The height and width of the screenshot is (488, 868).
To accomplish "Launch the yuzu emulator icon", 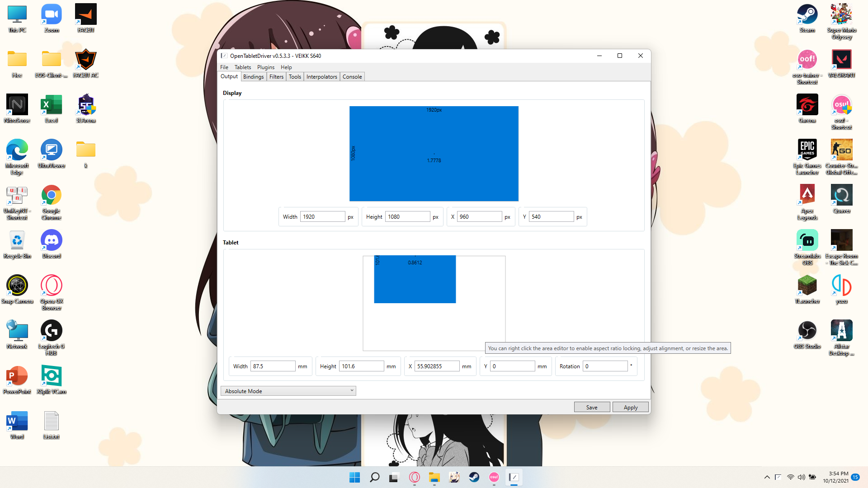I will 841,290.
